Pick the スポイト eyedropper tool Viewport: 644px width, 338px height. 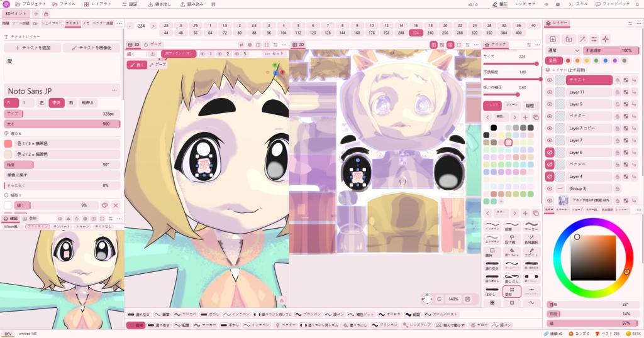531,252
